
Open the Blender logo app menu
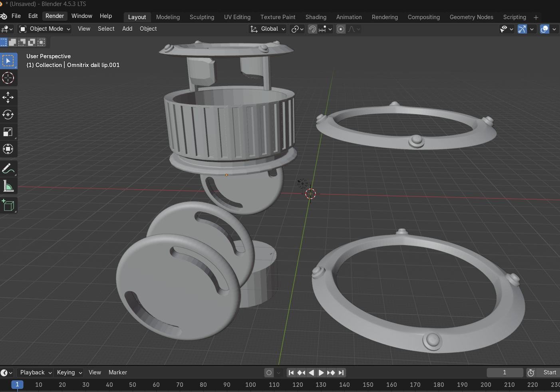pyautogui.click(x=4, y=16)
